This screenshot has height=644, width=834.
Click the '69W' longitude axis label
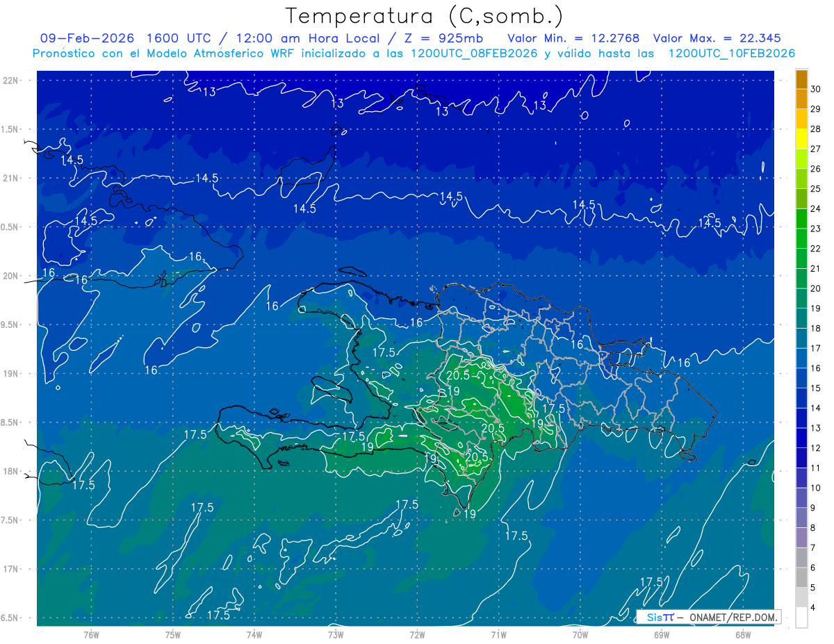[x=662, y=635]
